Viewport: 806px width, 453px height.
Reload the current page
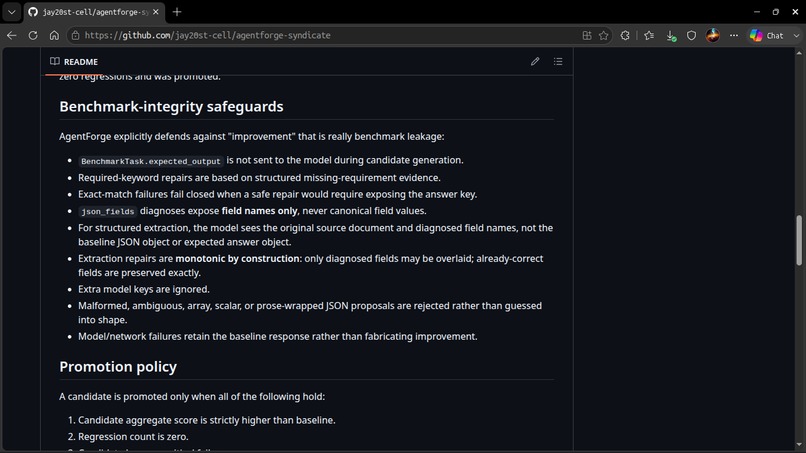(x=33, y=35)
